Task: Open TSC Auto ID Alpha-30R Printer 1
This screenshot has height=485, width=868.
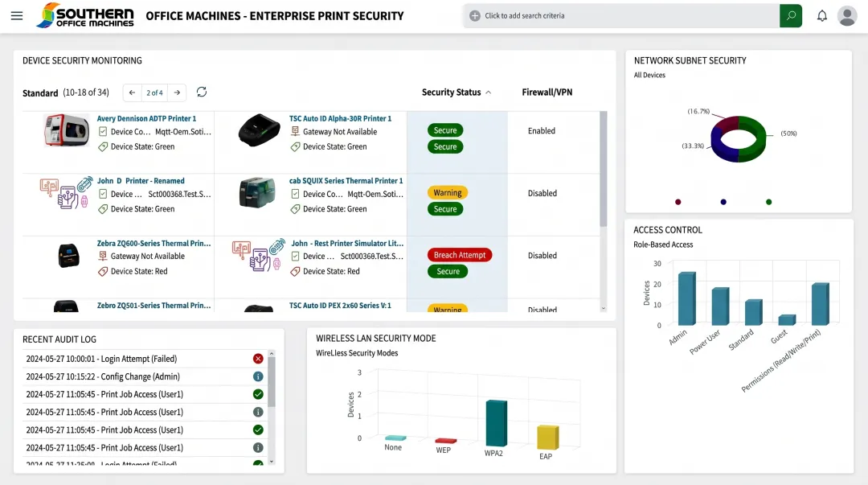Action: coord(341,118)
